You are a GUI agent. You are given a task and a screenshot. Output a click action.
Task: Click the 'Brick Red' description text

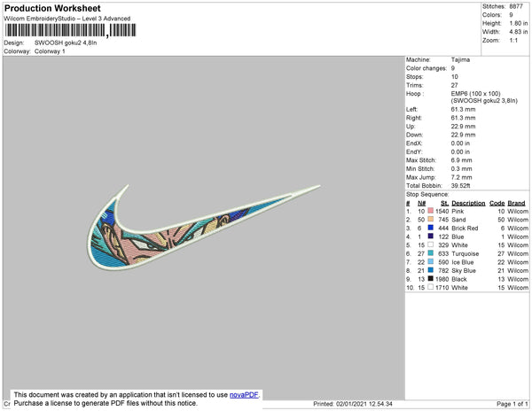465,228
